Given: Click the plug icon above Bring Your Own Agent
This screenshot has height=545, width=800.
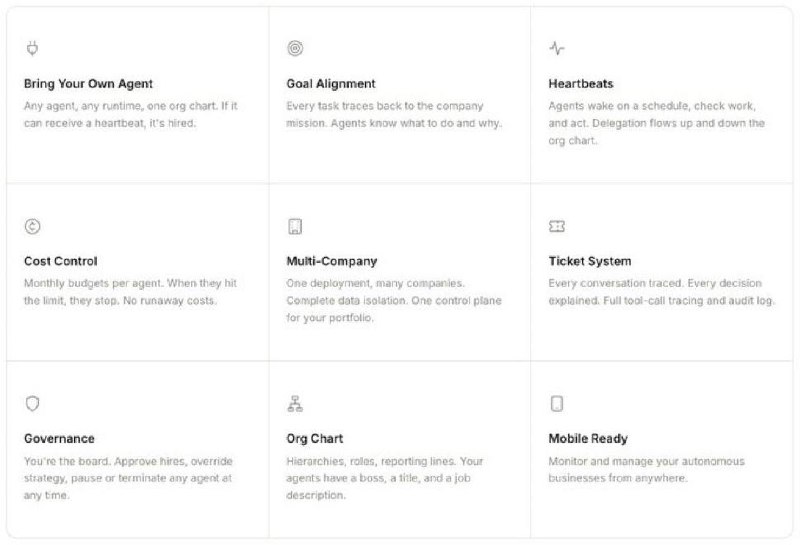Looking at the screenshot, I should 32,48.
